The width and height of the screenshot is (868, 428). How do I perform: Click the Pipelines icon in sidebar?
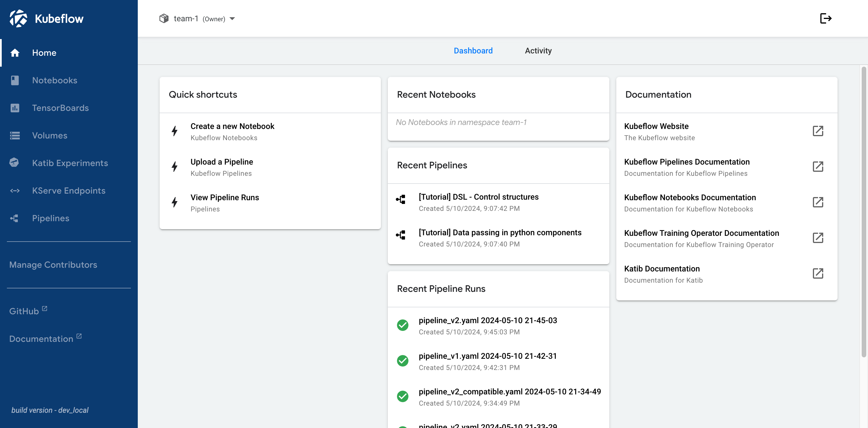(x=15, y=218)
